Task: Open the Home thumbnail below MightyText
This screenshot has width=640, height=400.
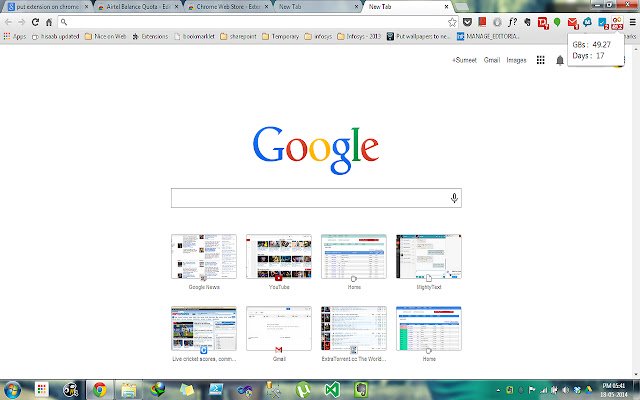Action: (x=429, y=329)
